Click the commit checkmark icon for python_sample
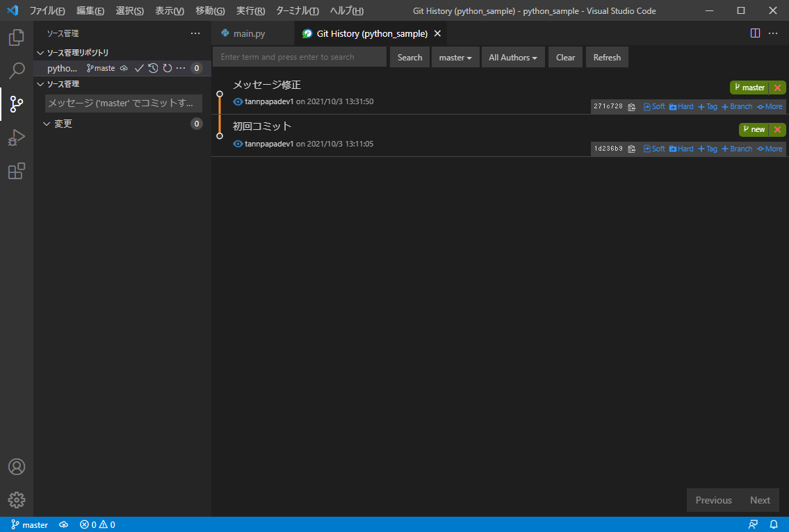789x532 pixels. (139, 68)
